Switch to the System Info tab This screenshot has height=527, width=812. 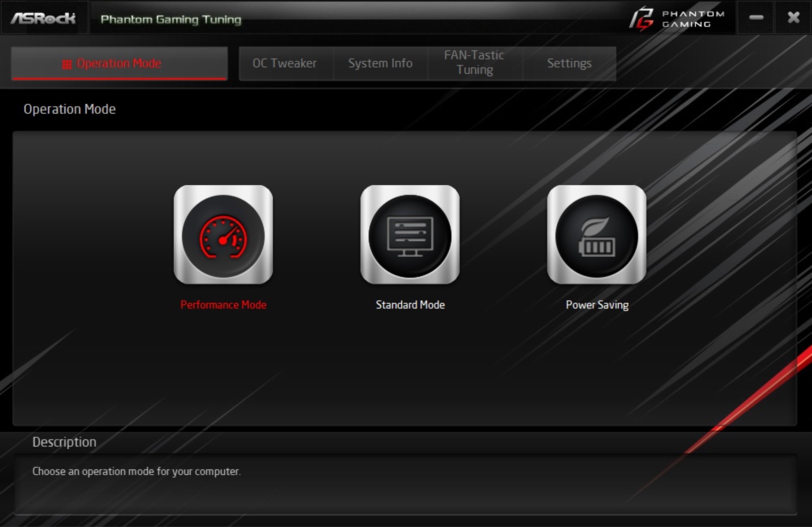click(380, 63)
